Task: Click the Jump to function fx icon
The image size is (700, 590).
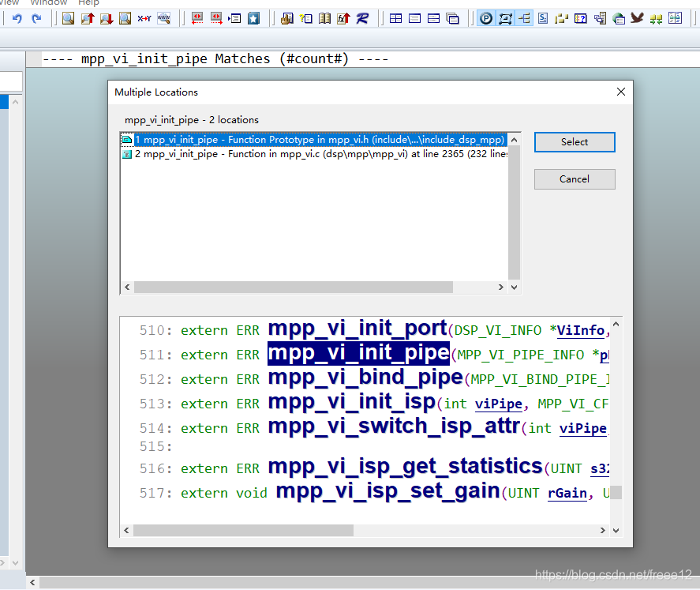Action: tap(344, 18)
